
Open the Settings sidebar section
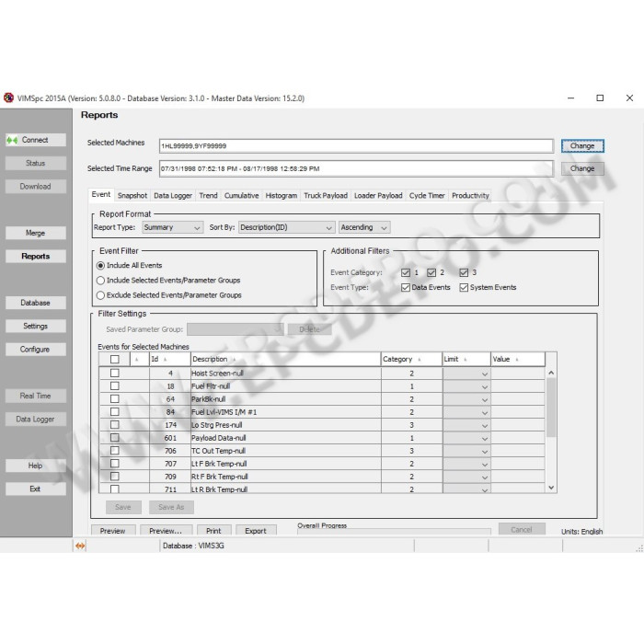point(35,326)
